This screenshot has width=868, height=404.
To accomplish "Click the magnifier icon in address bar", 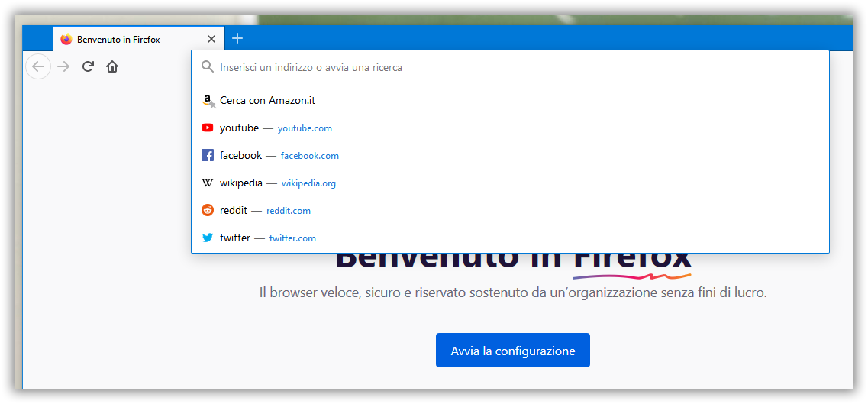I will tap(208, 67).
